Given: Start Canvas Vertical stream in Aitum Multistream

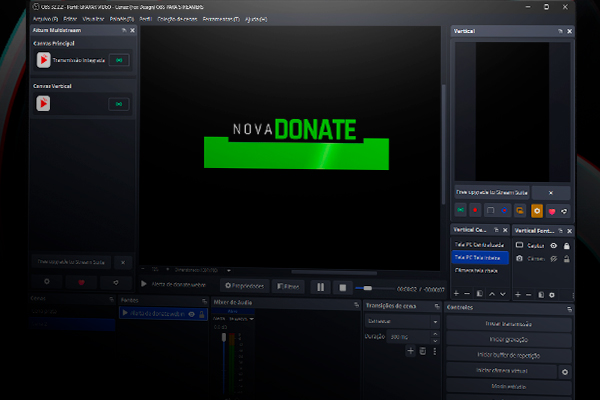Looking at the screenshot, I should 119,104.
